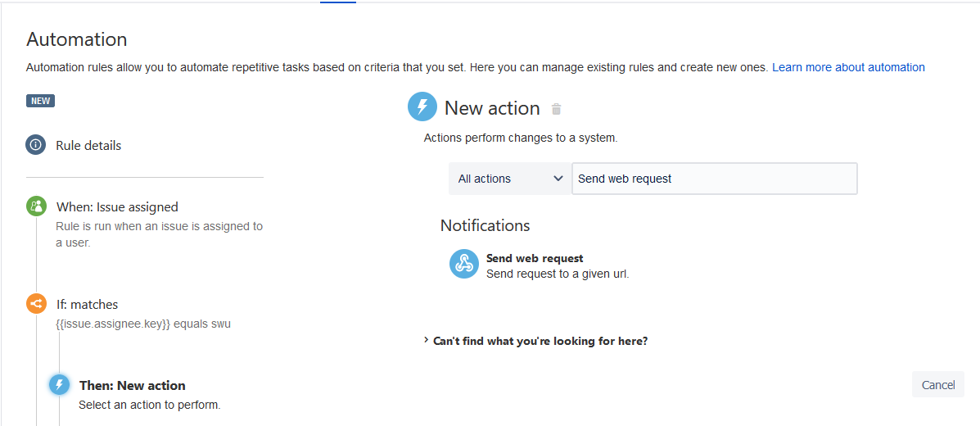This screenshot has width=980, height=426.
Task: Click the blue lightning icon beside Then: New action
Action: 59,385
